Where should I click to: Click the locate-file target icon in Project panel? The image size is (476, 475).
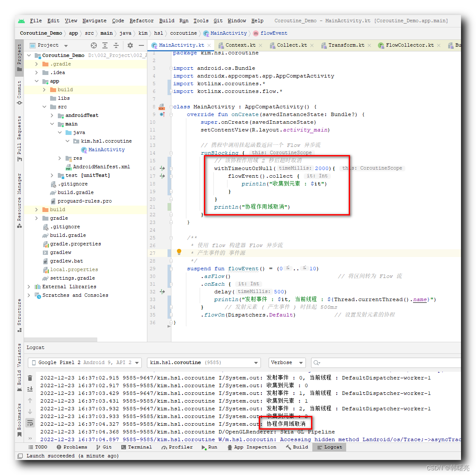94,45
